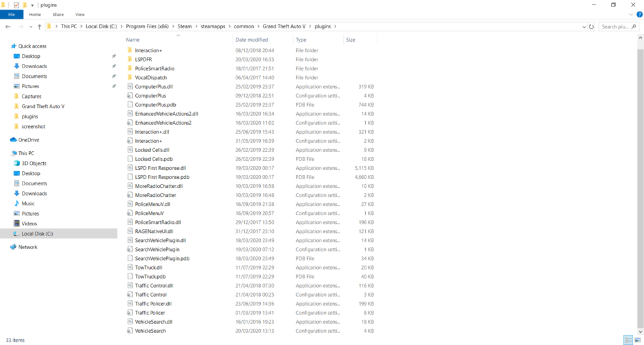
Task: Select Traffic Control.dll file name
Action: tap(154, 285)
